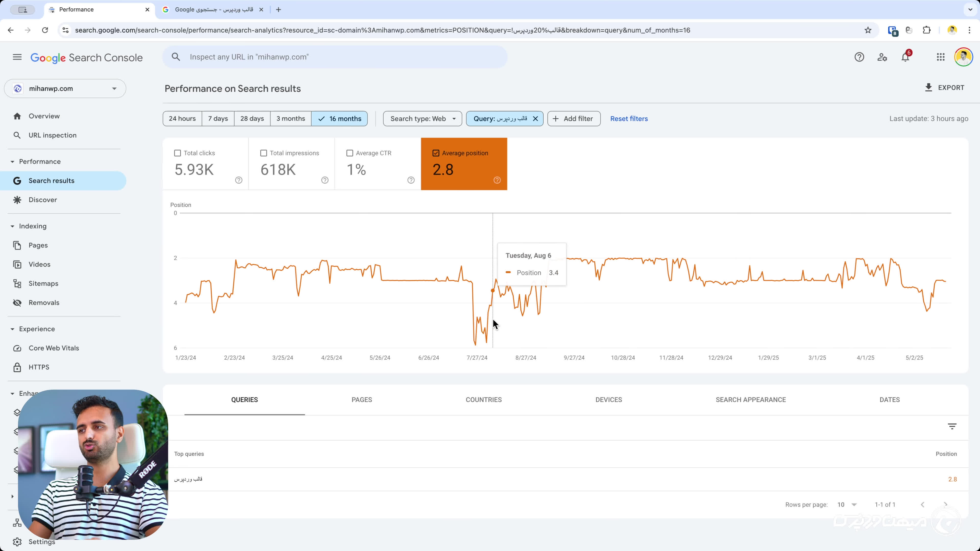Uncheck the Average position metric
The height and width of the screenshot is (551, 980).
pos(436,153)
